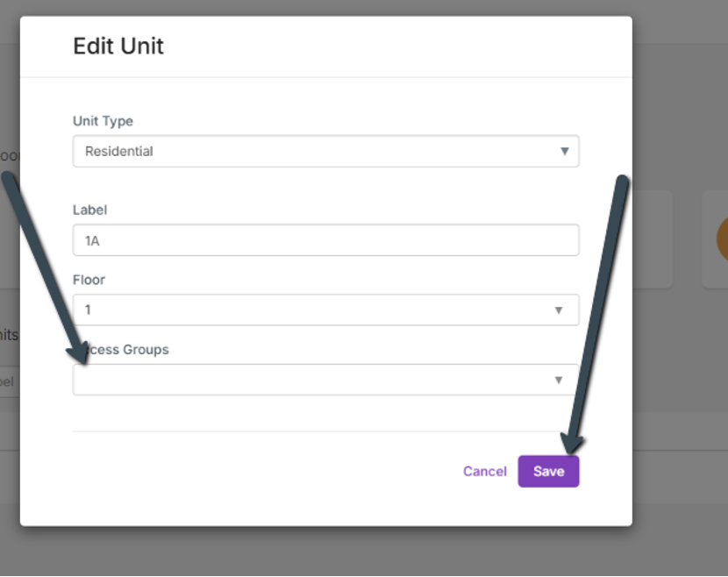The width and height of the screenshot is (728, 577).
Task: Click the Floor field label
Action: coord(89,280)
